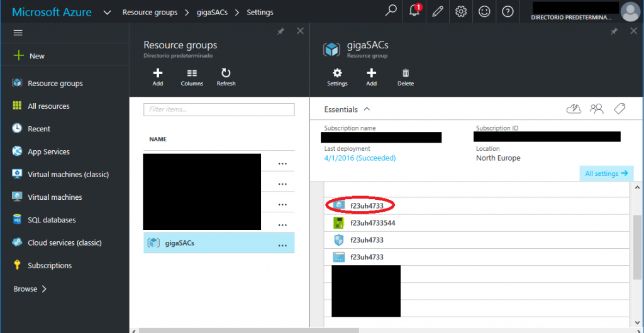Click the NAME column header

(158, 139)
